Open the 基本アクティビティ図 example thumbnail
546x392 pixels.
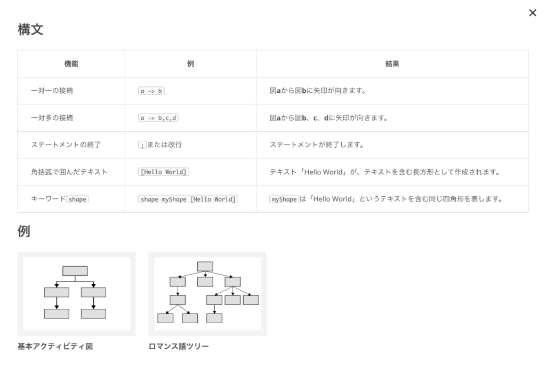pos(76,294)
